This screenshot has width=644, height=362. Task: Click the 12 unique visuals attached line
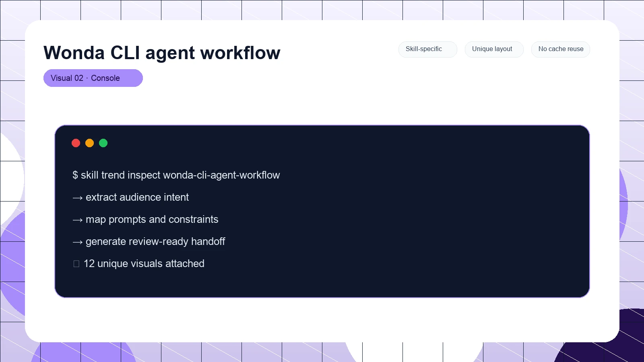[138, 263]
